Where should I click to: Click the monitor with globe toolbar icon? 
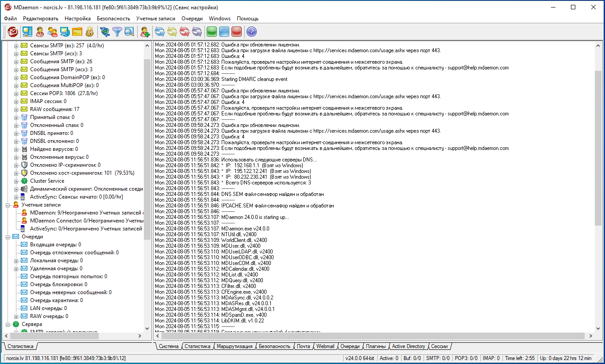tap(65, 32)
